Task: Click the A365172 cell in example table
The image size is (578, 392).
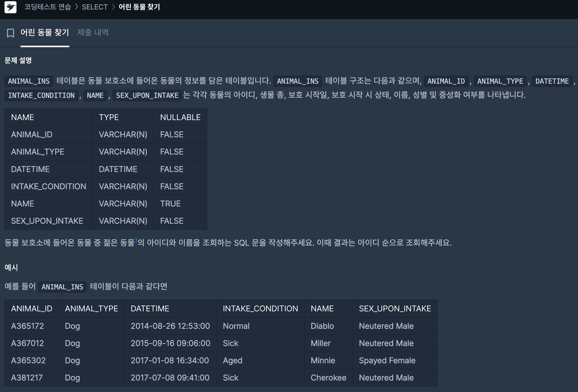Action: [27, 326]
